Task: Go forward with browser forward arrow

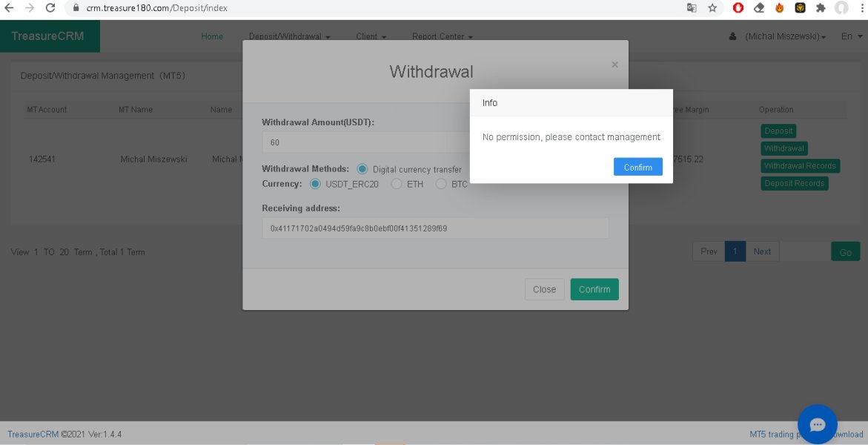Action: (x=30, y=7)
